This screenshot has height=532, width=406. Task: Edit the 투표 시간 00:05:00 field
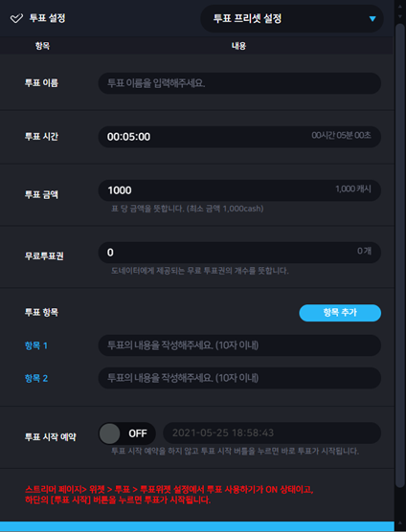[x=239, y=137]
